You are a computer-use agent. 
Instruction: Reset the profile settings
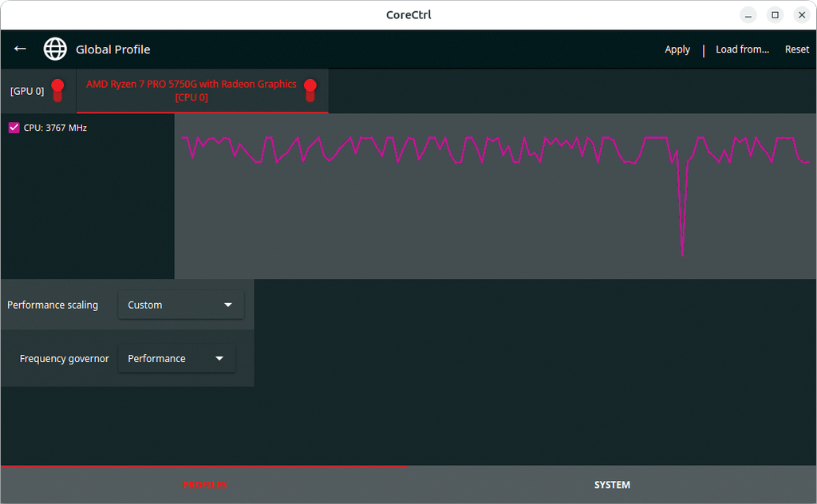point(796,49)
